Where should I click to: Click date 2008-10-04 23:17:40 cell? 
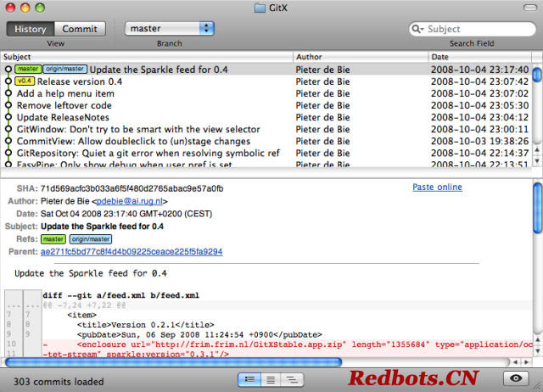click(x=479, y=70)
